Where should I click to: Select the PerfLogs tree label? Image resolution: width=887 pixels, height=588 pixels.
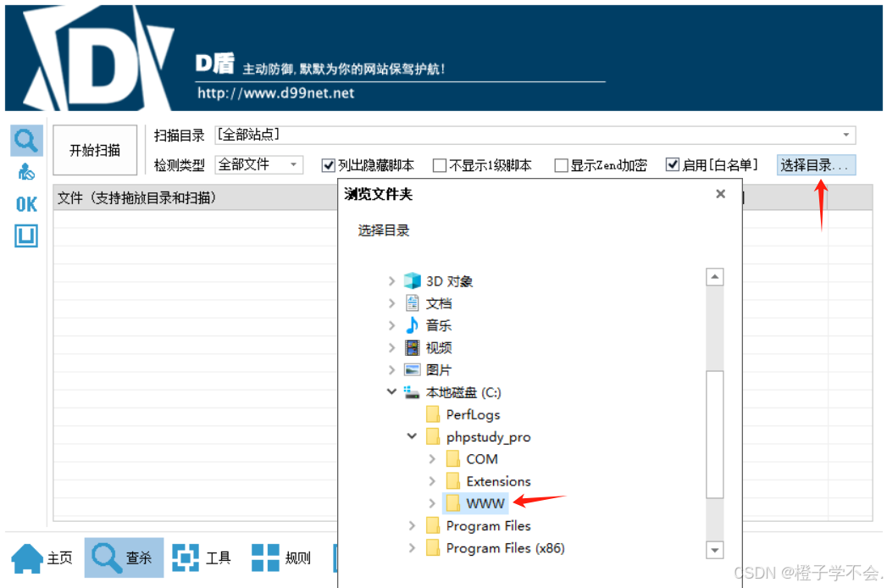tap(473, 415)
